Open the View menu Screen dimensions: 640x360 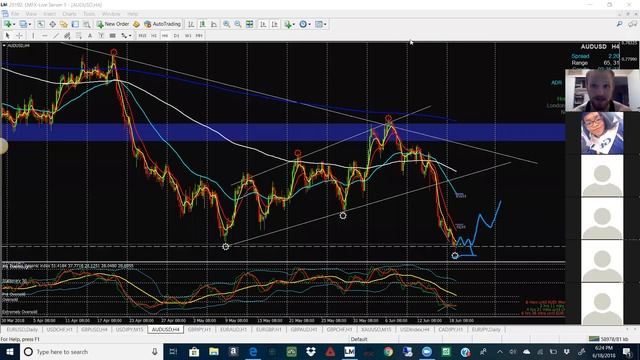pos(31,14)
